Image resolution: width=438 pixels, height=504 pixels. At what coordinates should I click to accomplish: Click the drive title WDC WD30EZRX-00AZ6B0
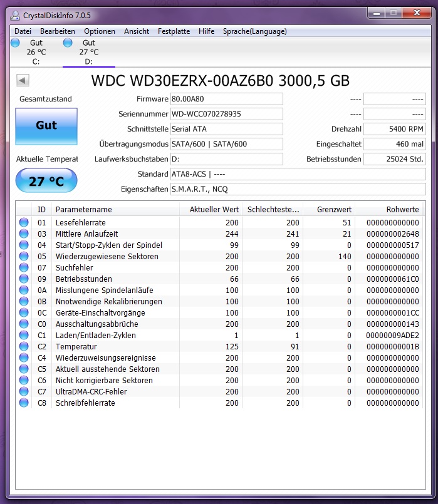[x=221, y=81]
